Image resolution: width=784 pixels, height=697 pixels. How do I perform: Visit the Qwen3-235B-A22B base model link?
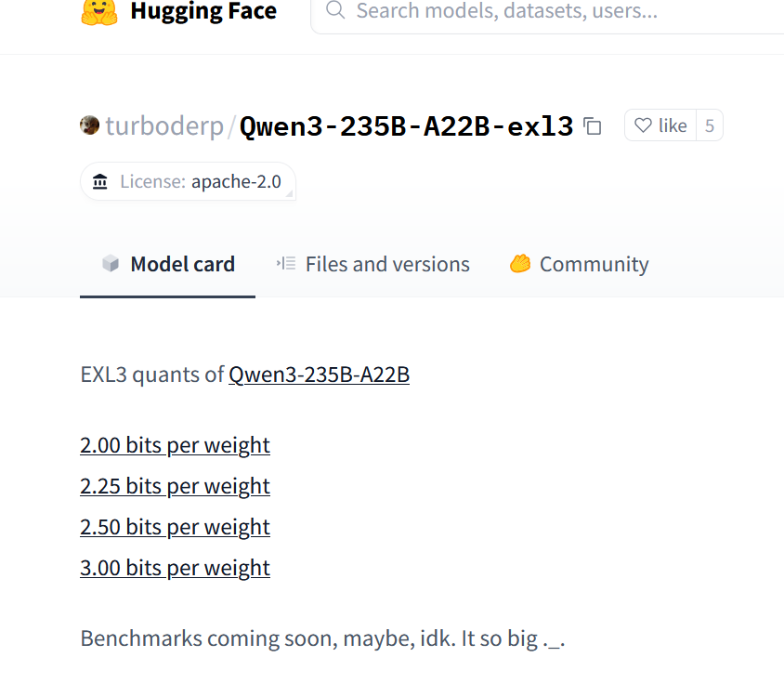[319, 375]
